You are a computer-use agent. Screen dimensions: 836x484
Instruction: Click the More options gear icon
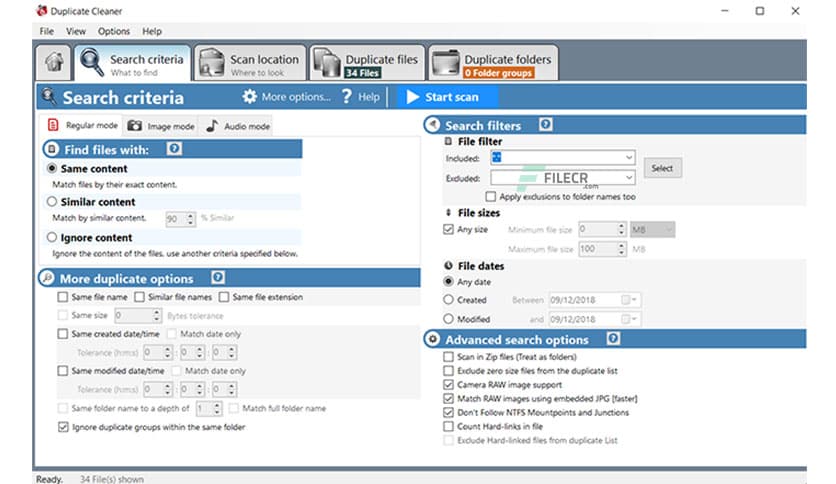pyautogui.click(x=249, y=96)
